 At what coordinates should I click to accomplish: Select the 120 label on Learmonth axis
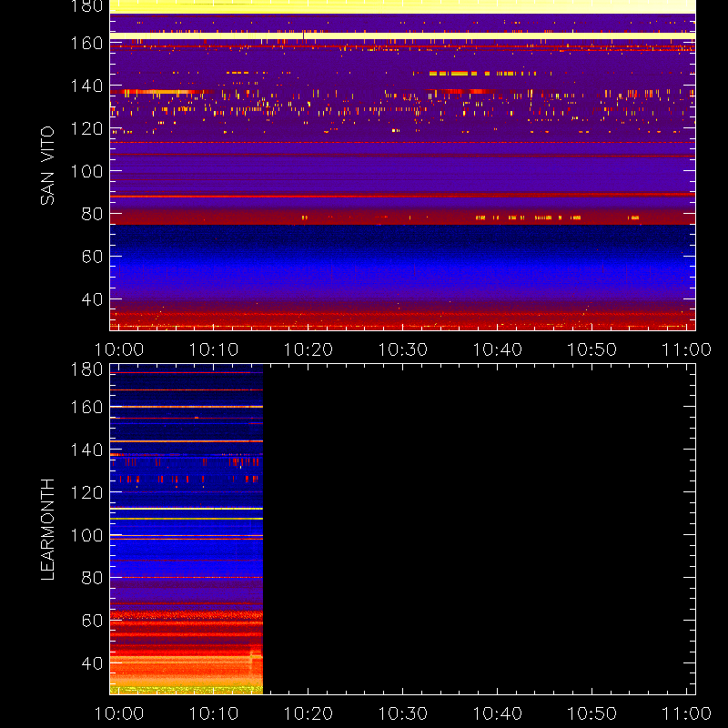[x=86, y=492]
